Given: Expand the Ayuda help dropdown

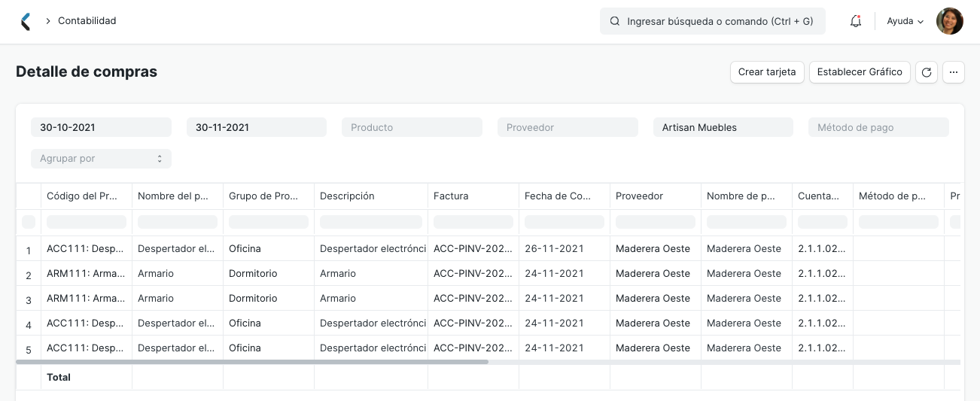Looking at the screenshot, I should click(905, 21).
